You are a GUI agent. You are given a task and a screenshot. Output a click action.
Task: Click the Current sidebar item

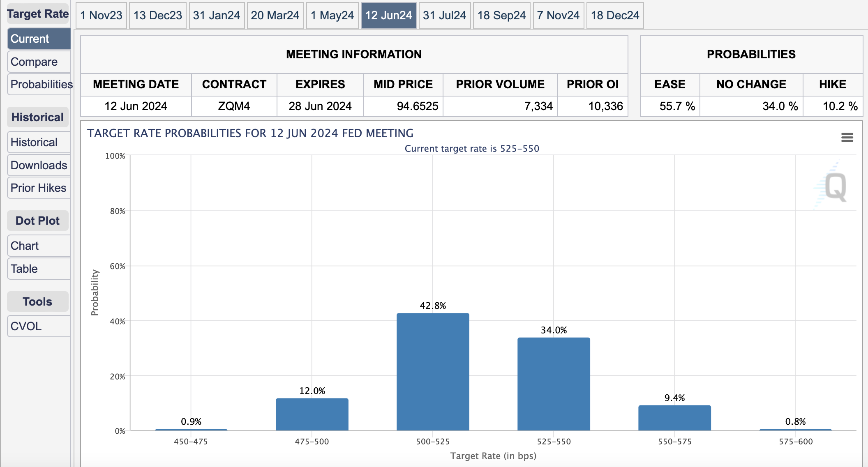pos(39,39)
